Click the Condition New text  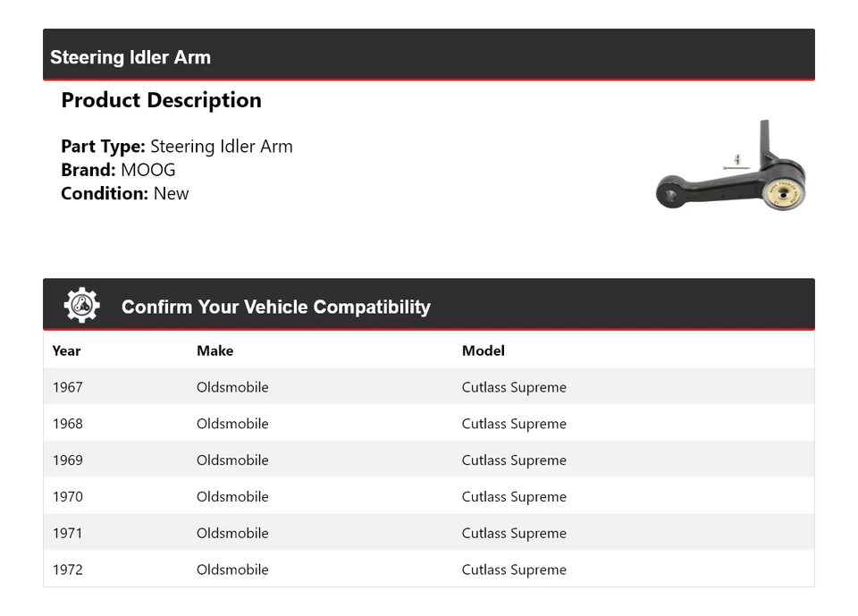(125, 193)
